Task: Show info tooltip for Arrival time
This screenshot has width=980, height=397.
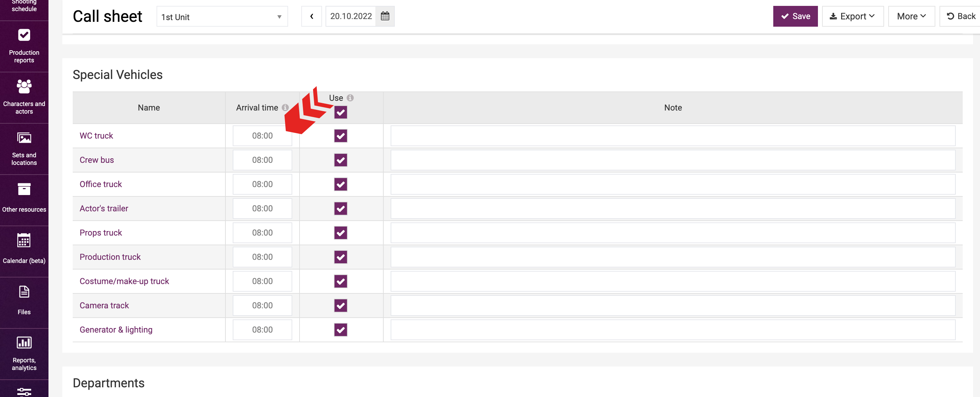Action: 285,108
